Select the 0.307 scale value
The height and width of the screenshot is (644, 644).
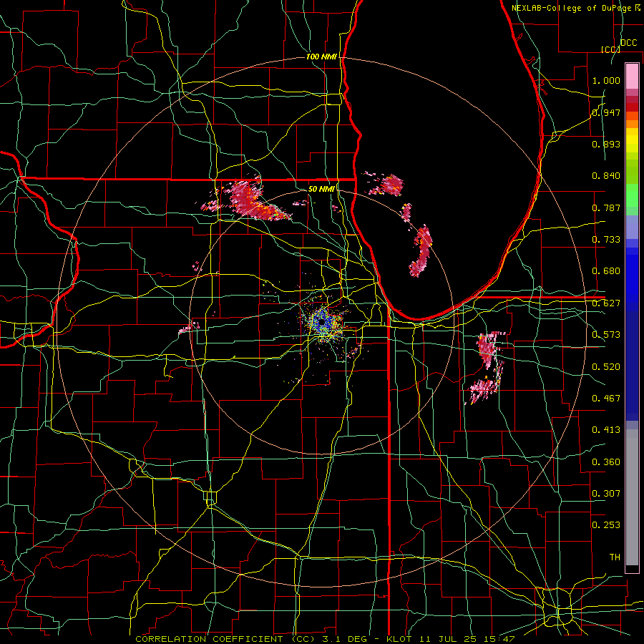click(x=606, y=494)
